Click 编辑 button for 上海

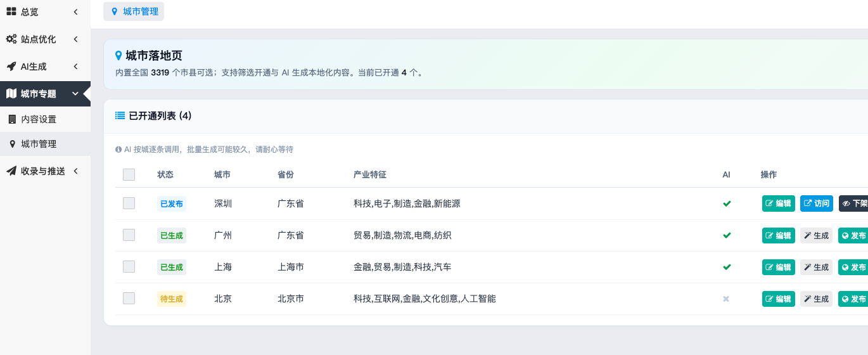click(x=778, y=267)
